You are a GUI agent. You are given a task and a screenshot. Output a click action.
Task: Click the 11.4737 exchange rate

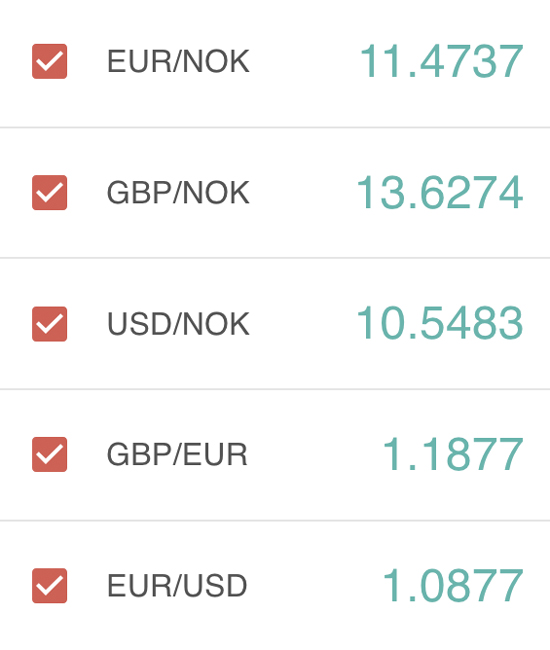441,61
